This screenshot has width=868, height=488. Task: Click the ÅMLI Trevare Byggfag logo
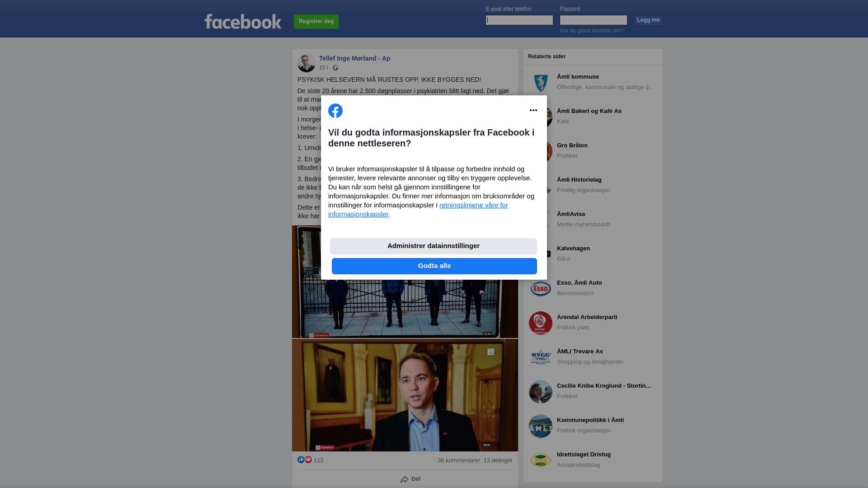pos(541,357)
